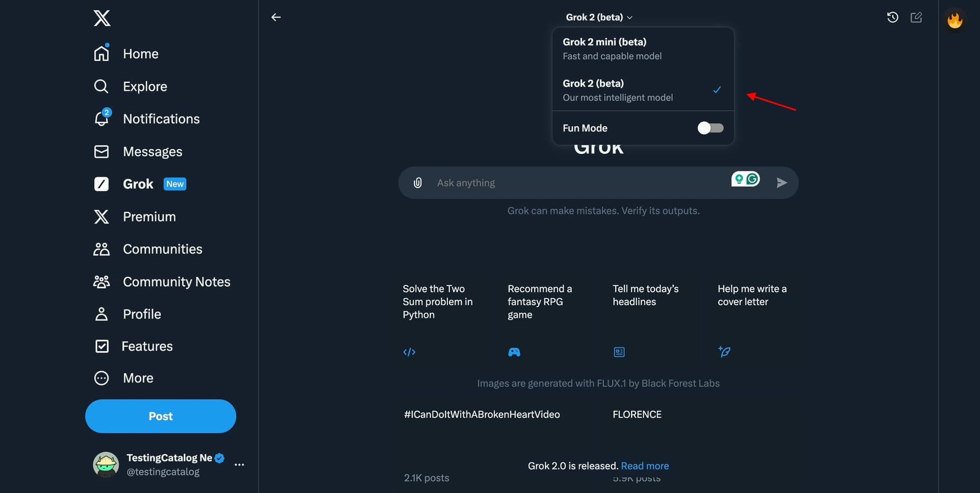
Task: Open Profile from the sidebar
Action: click(x=127, y=314)
